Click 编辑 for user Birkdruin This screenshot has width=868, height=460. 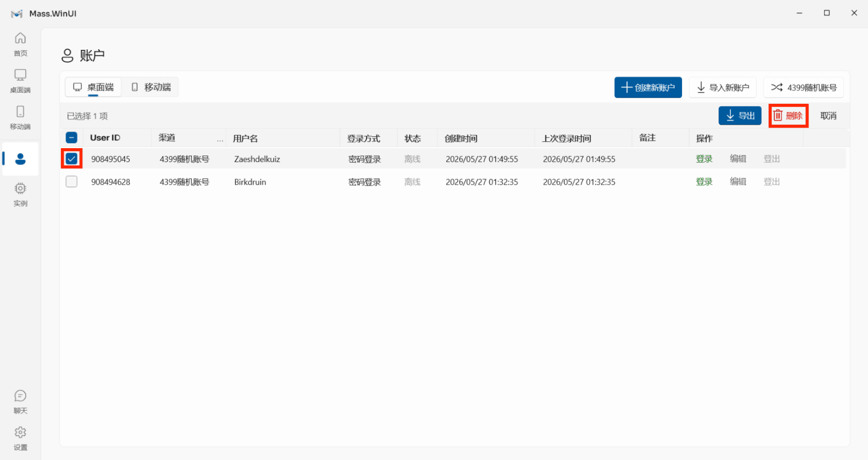[738, 182]
